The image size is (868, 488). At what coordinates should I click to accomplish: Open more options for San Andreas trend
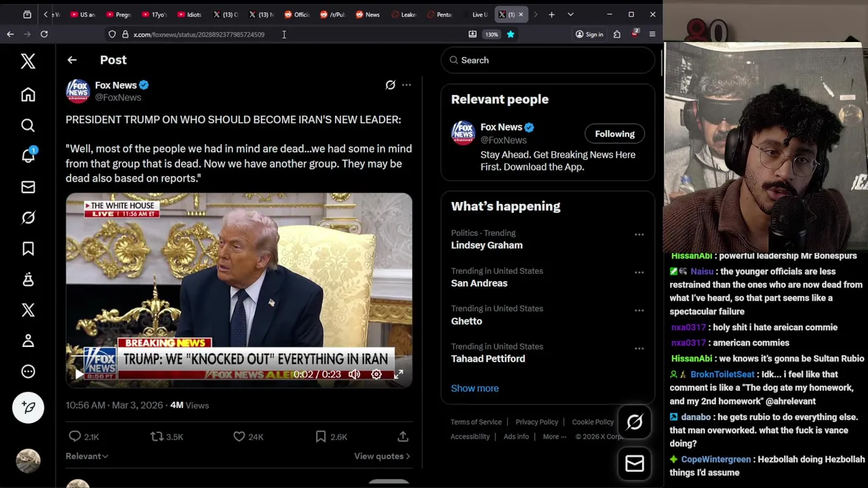click(639, 272)
